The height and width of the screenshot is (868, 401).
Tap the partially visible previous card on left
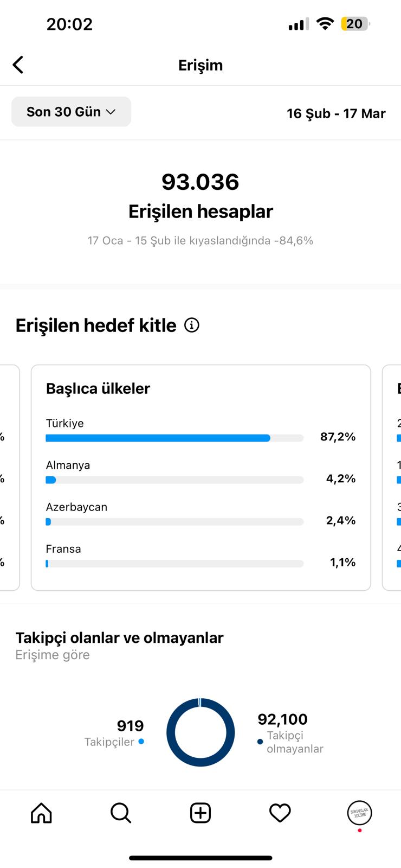pyautogui.click(x=10, y=477)
